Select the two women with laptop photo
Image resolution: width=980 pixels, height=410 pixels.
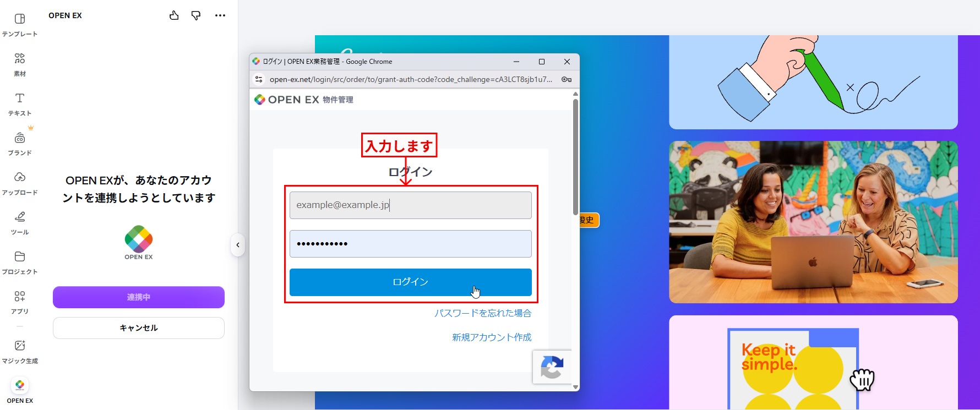813,222
